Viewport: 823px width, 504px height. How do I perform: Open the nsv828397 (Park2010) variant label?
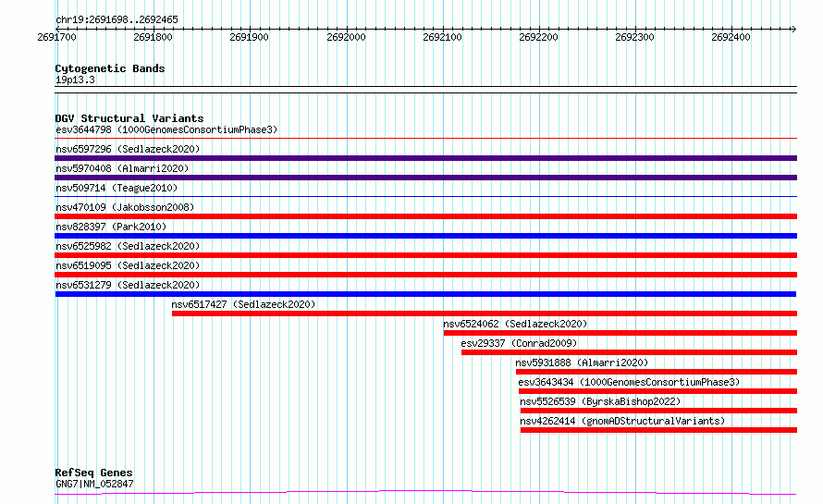tap(111, 227)
